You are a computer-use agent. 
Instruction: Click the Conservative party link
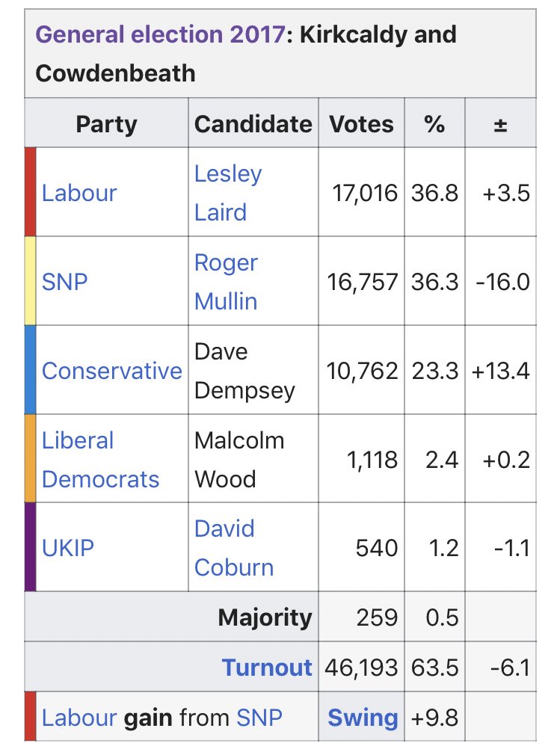pyautogui.click(x=111, y=371)
